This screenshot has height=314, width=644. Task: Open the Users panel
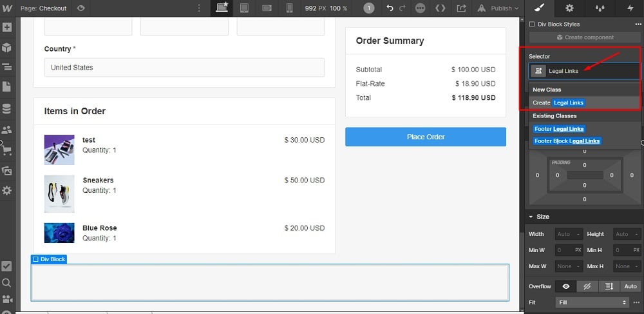pos(7,130)
